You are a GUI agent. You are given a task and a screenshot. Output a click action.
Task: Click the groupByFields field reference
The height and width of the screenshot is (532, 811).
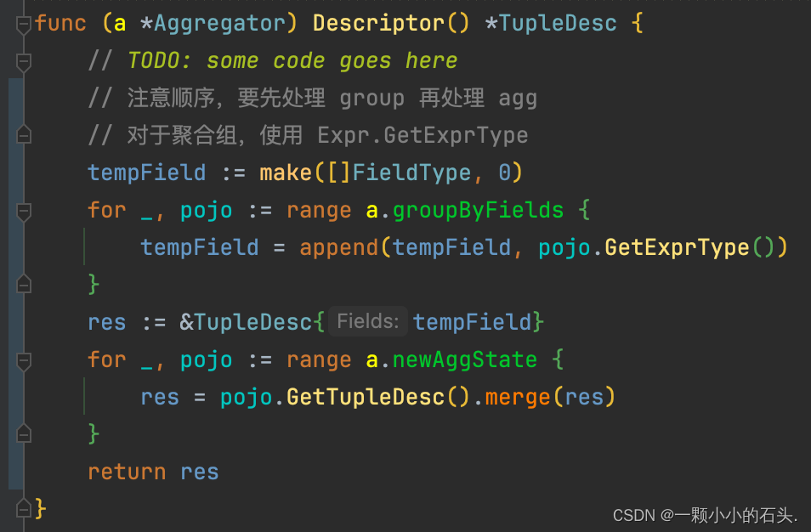click(x=478, y=211)
